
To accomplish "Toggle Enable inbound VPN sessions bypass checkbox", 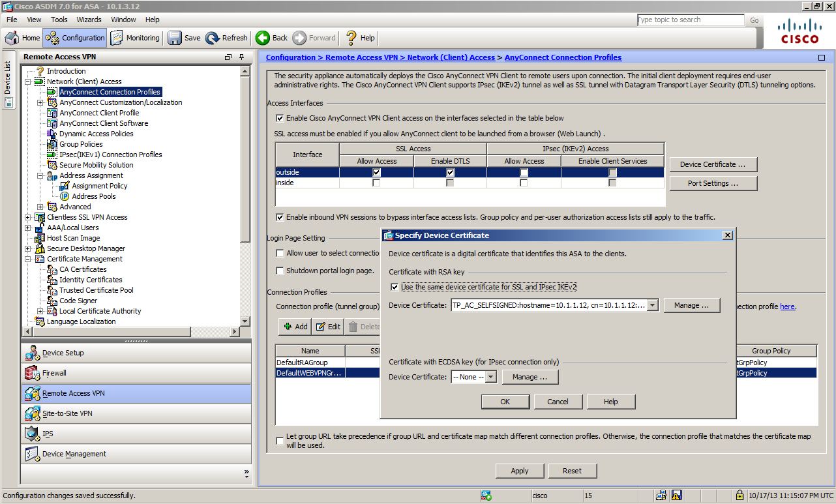I will [x=280, y=217].
